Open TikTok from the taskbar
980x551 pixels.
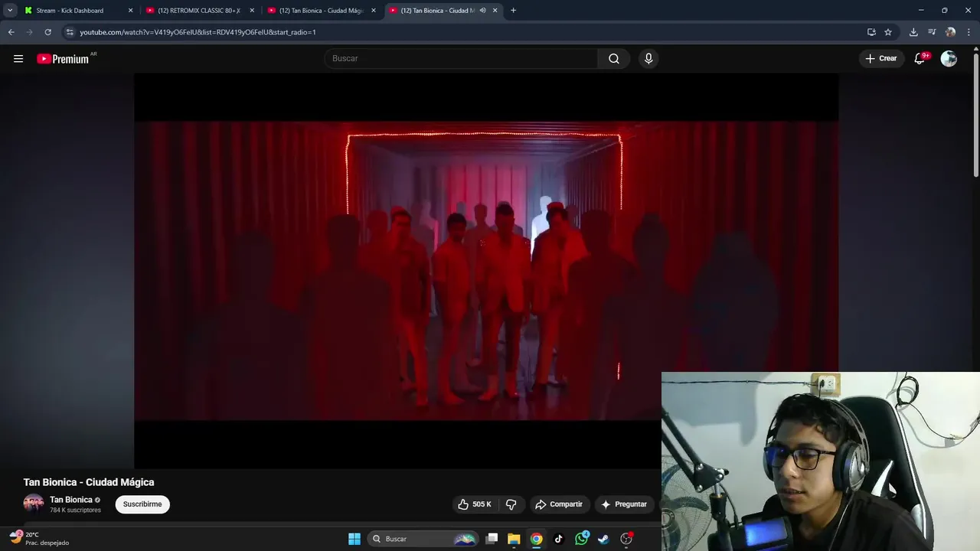click(x=559, y=539)
